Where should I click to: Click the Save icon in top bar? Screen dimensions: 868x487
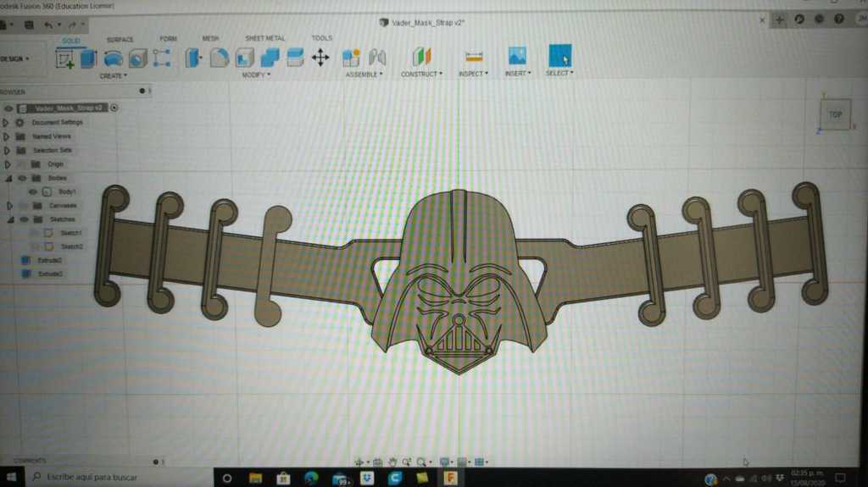[29, 25]
